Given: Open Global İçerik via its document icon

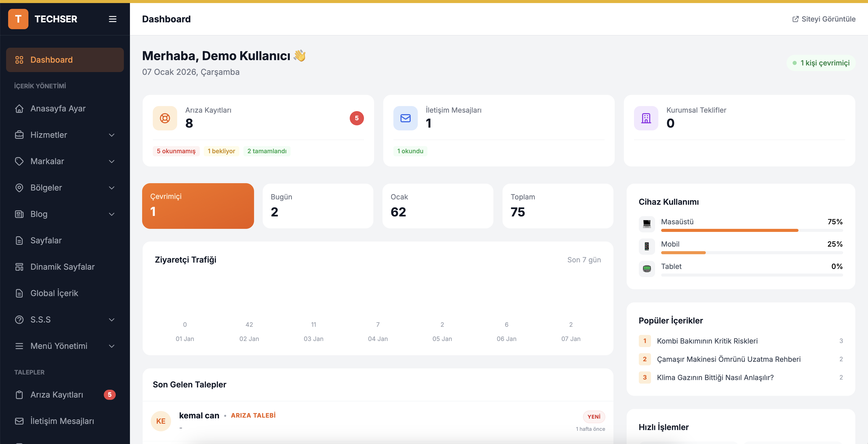Looking at the screenshot, I should [x=19, y=293].
